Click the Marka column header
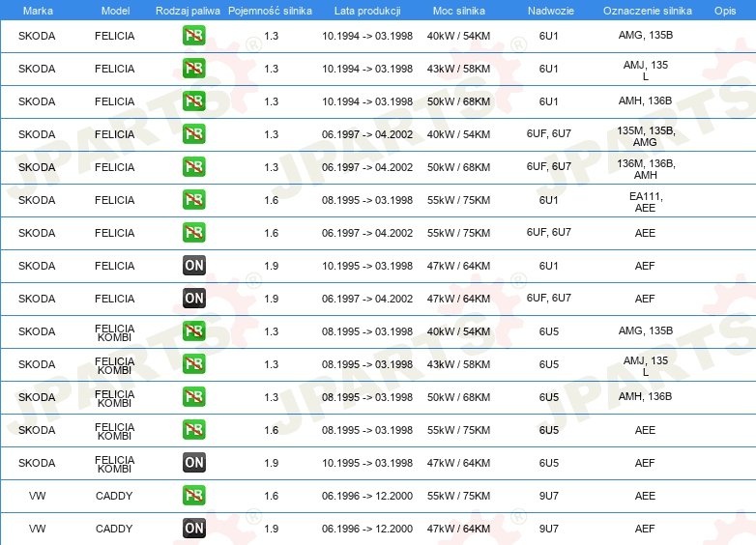Image resolution: width=756 pixels, height=545 pixels. pyautogui.click(x=38, y=11)
